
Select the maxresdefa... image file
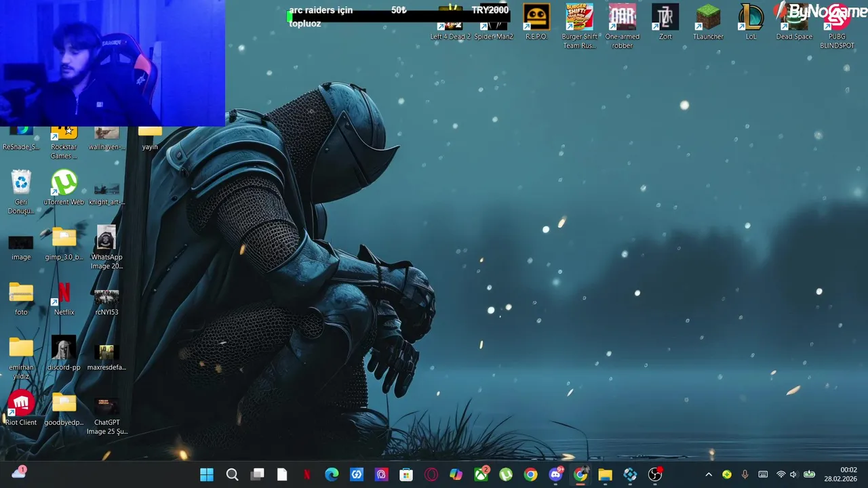(106, 357)
